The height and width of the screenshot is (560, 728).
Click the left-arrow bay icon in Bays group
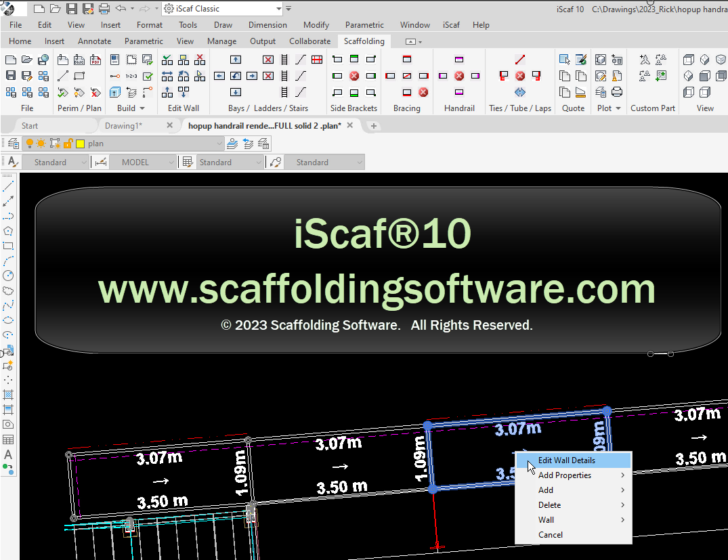[219, 76]
